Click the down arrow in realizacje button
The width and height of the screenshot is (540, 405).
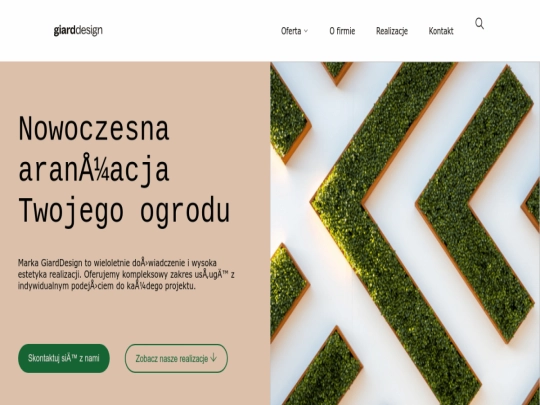click(x=214, y=358)
